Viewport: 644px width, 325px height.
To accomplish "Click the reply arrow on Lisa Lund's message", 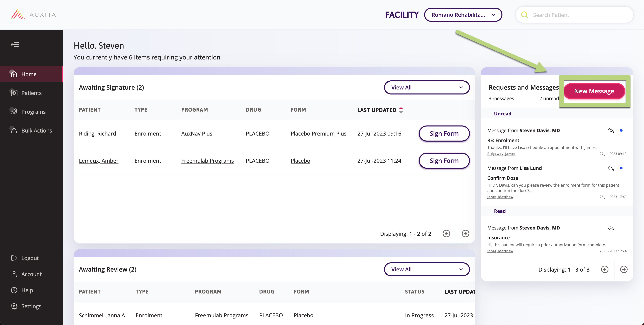I will coord(611,168).
